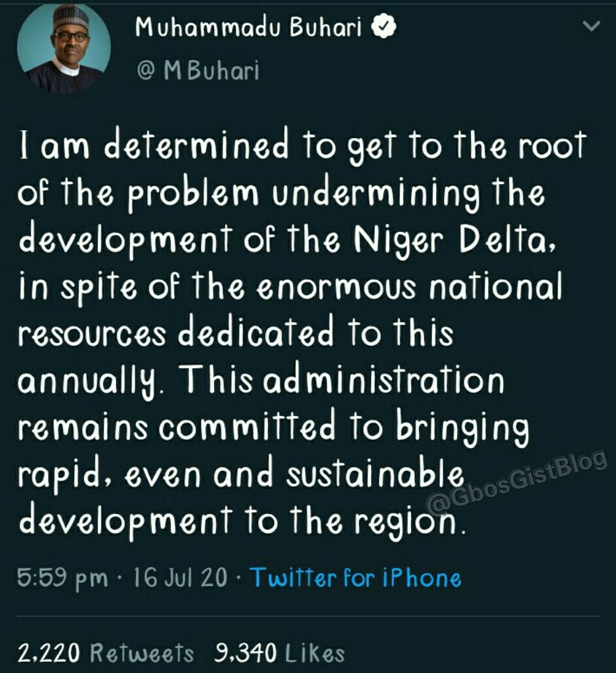
Task: Open the tweet options chevron menu
Action: point(592,28)
